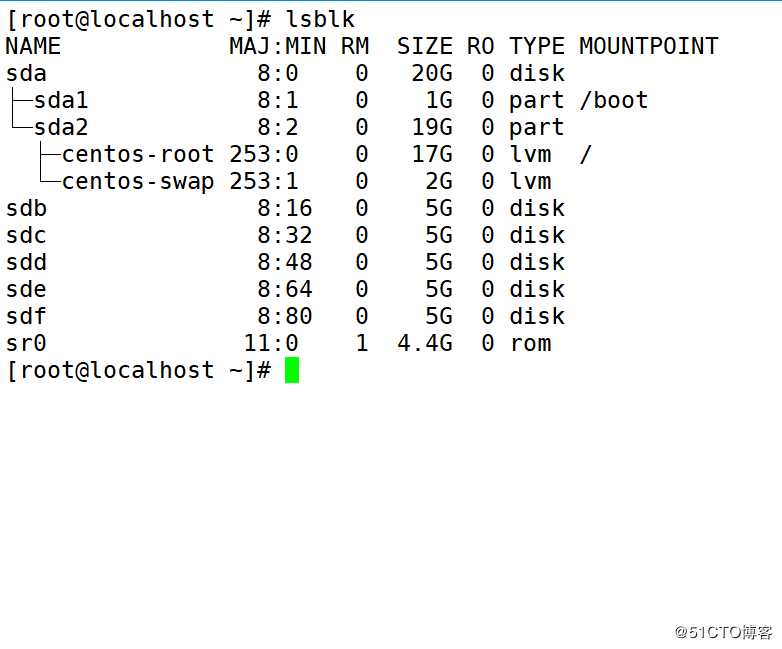Click the TYPE column header

536,46
